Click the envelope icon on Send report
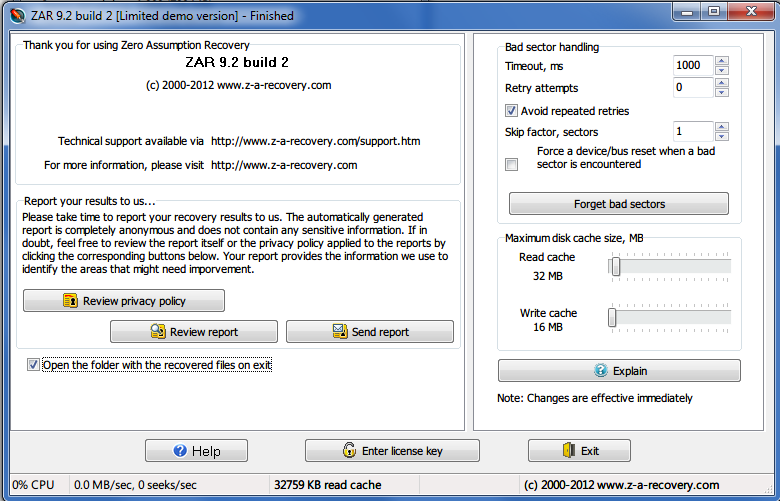The height and width of the screenshot is (501, 780). (339, 332)
